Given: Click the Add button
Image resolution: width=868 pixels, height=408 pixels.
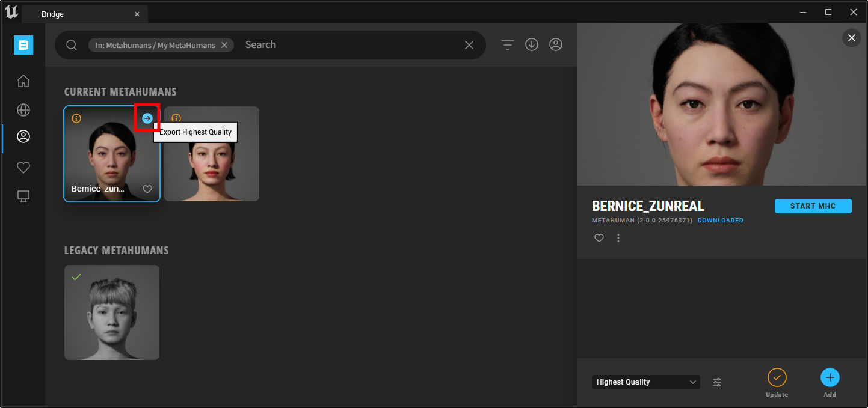Looking at the screenshot, I should (830, 383).
